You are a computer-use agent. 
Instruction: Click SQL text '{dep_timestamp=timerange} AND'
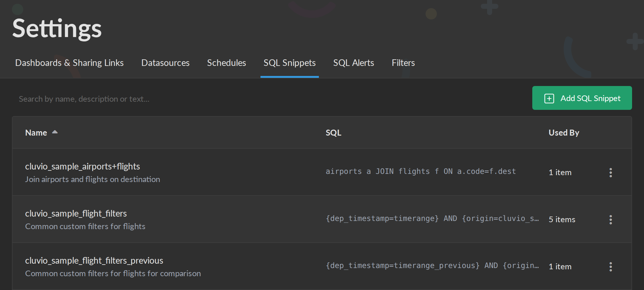[391, 218]
